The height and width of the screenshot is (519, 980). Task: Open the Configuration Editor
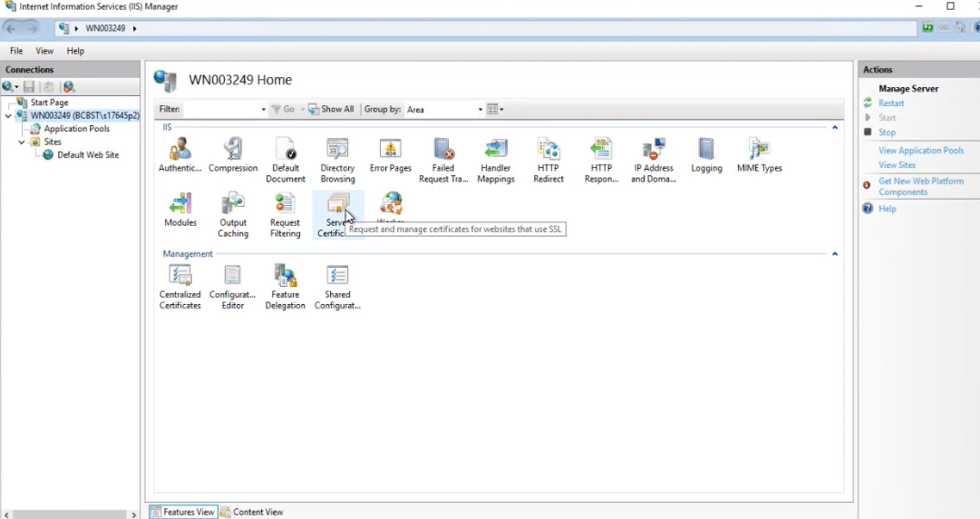(x=233, y=277)
